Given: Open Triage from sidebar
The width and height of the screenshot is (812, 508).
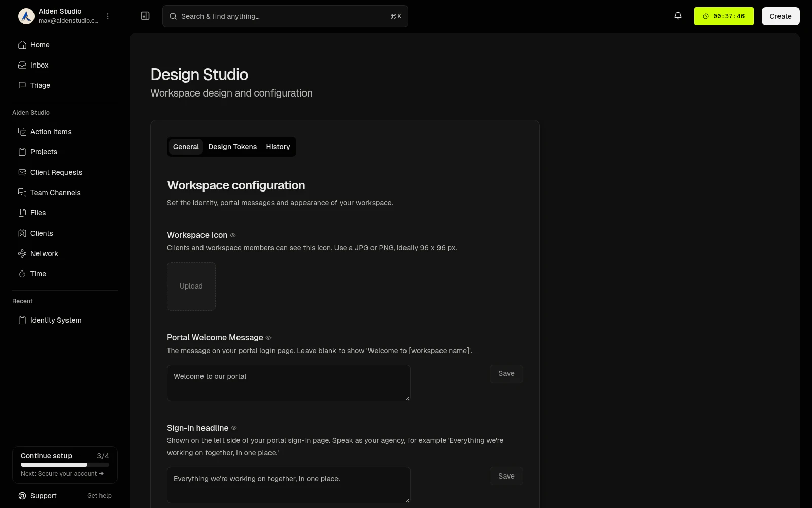Looking at the screenshot, I should pos(65,85).
